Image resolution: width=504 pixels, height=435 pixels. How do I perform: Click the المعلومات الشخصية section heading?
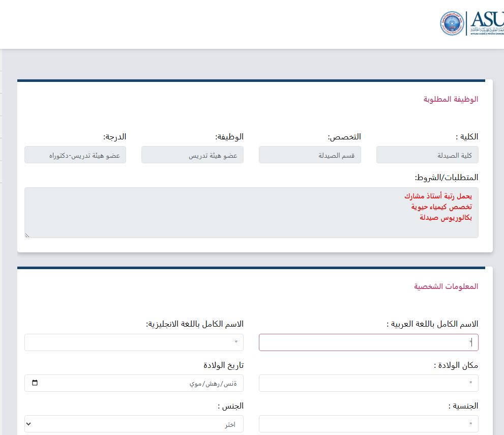446,286
